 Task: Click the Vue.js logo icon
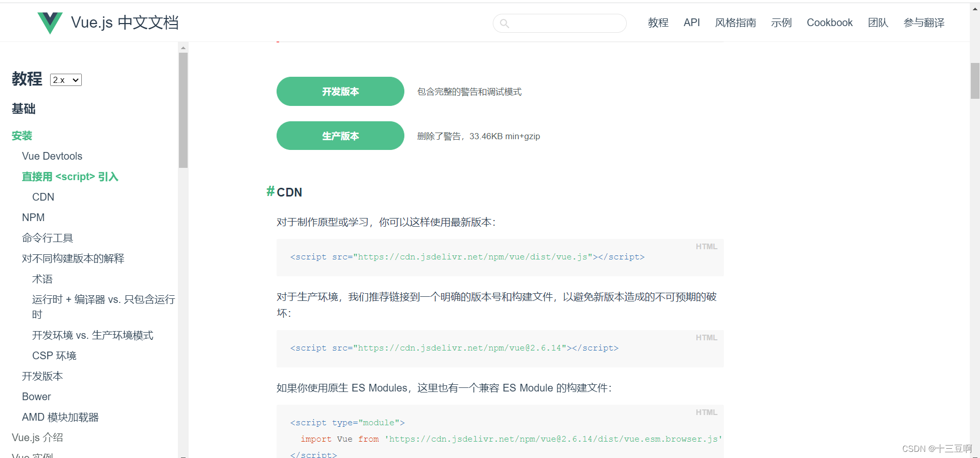(x=50, y=23)
